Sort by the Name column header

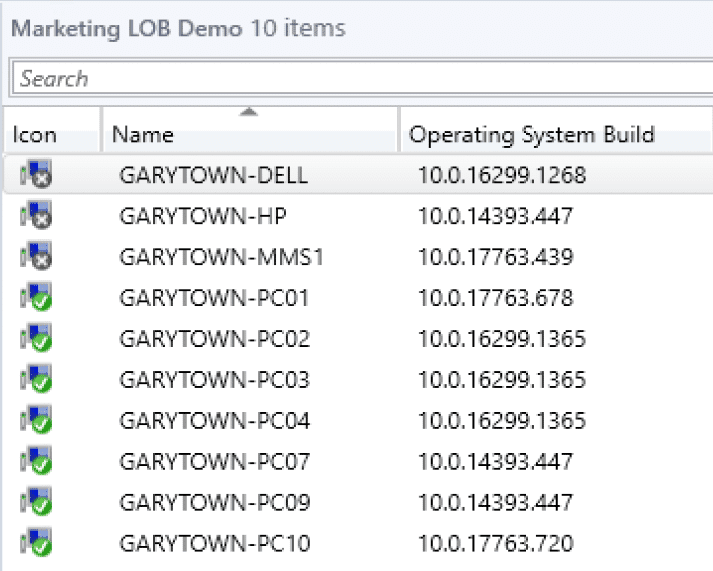pos(143,135)
